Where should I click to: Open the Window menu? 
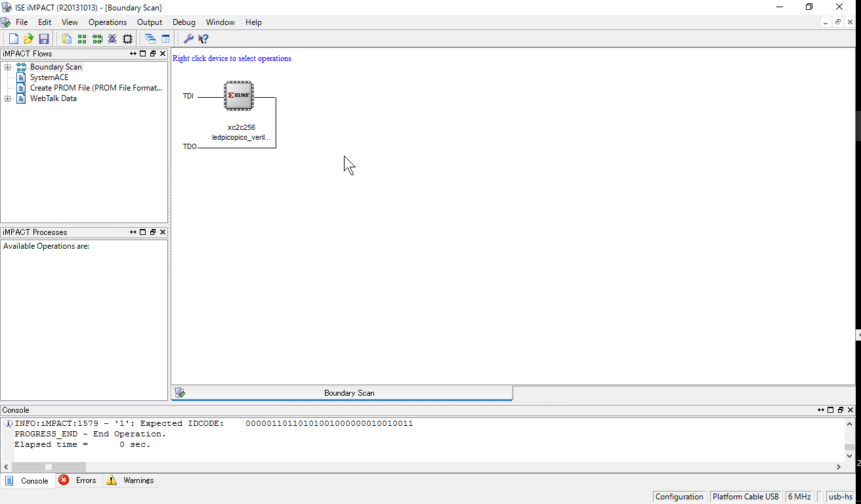(220, 22)
